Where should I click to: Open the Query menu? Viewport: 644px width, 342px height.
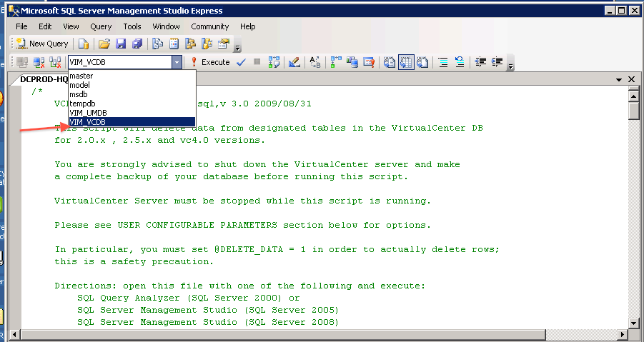101,26
